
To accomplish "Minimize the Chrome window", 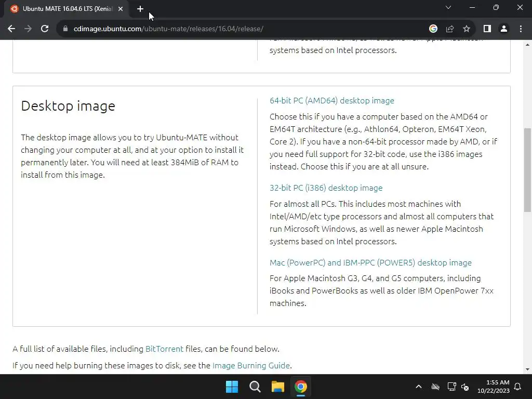I will point(472,7).
